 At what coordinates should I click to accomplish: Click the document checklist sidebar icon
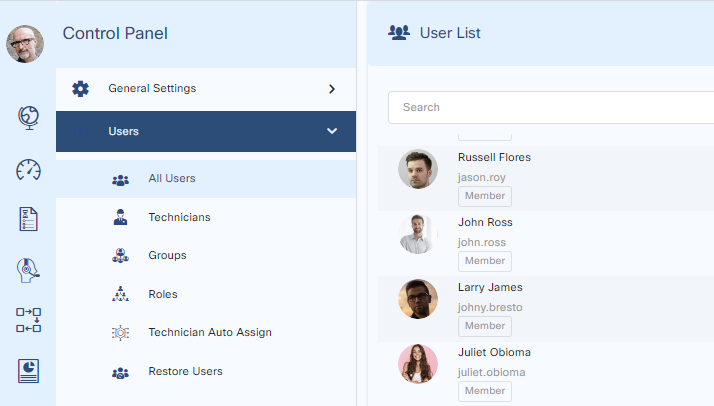28,219
